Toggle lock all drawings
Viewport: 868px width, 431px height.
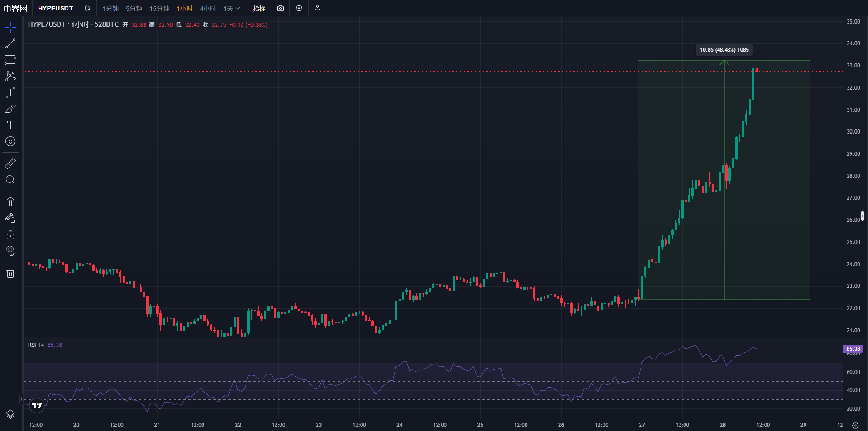pyautogui.click(x=10, y=235)
